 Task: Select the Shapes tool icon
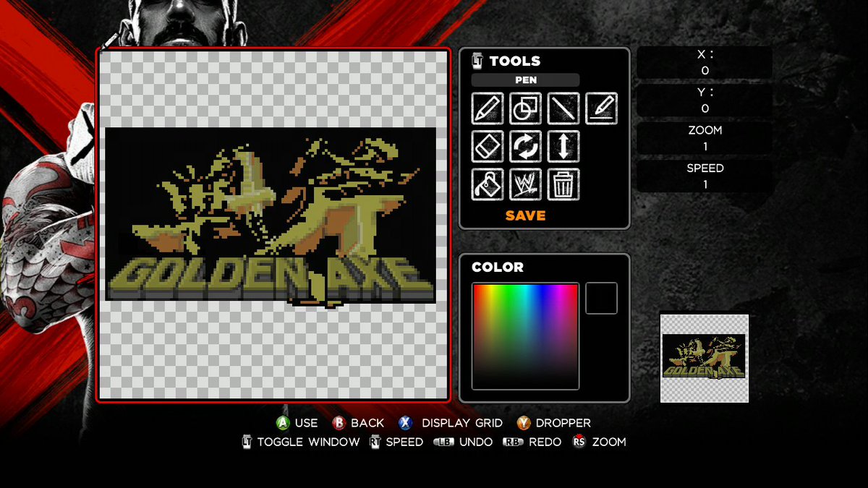pyautogui.click(x=525, y=108)
